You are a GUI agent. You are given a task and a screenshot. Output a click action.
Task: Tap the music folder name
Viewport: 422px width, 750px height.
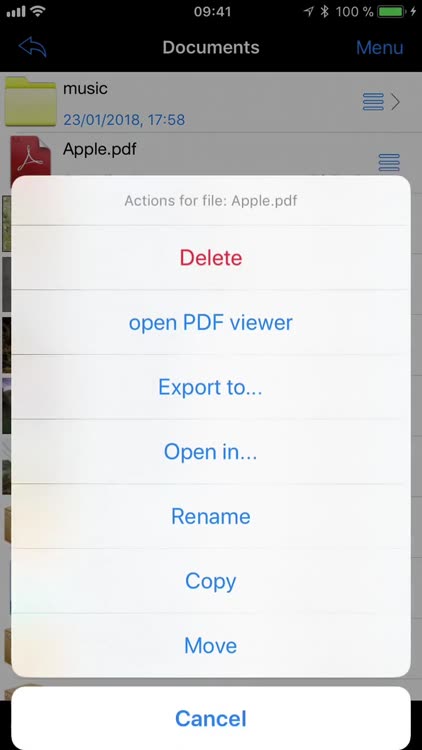pos(85,88)
